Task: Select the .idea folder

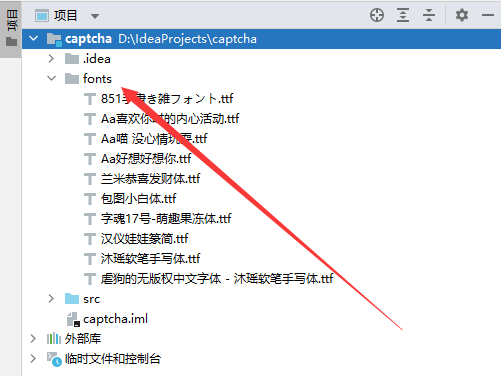Action: click(97, 59)
